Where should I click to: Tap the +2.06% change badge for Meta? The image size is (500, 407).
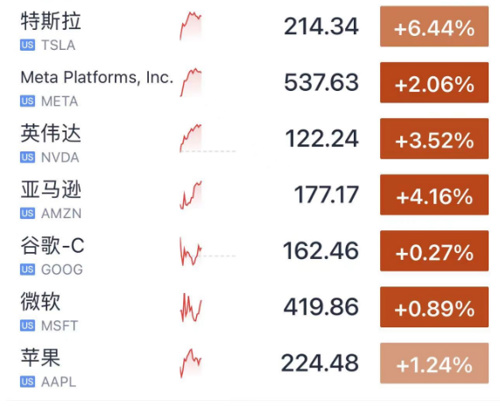[434, 82]
